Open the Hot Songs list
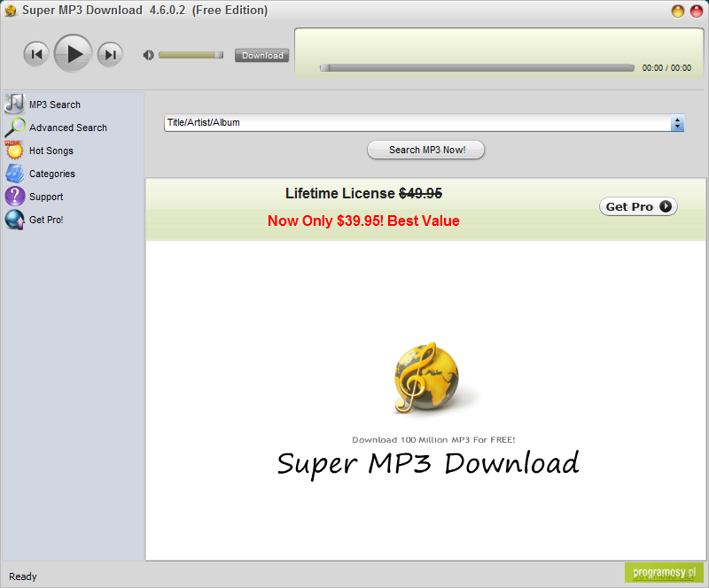Image resolution: width=709 pixels, height=588 pixels. 51,151
